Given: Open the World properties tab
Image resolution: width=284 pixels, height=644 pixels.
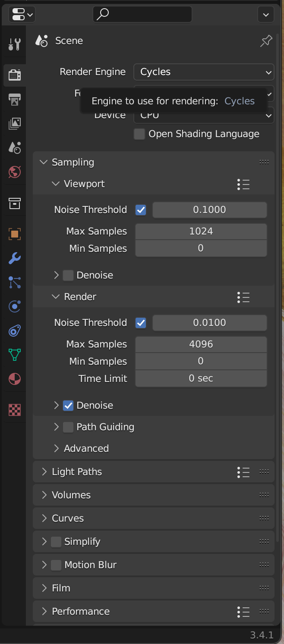Looking at the screenshot, I should (x=14, y=172).
